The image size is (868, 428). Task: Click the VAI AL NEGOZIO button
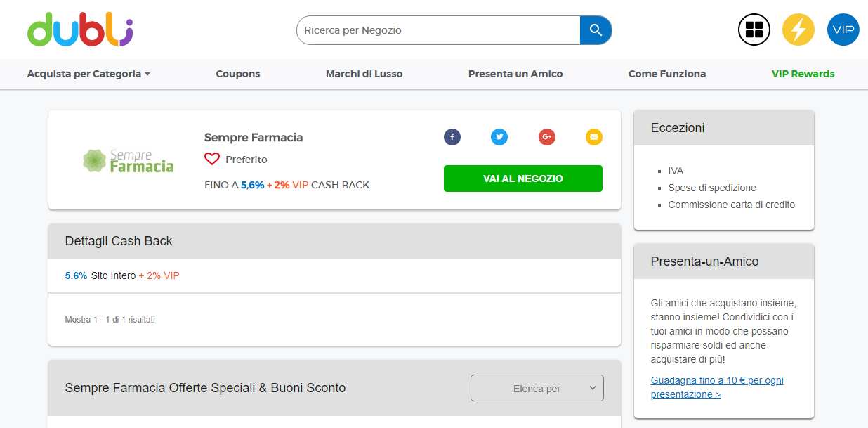523,179
